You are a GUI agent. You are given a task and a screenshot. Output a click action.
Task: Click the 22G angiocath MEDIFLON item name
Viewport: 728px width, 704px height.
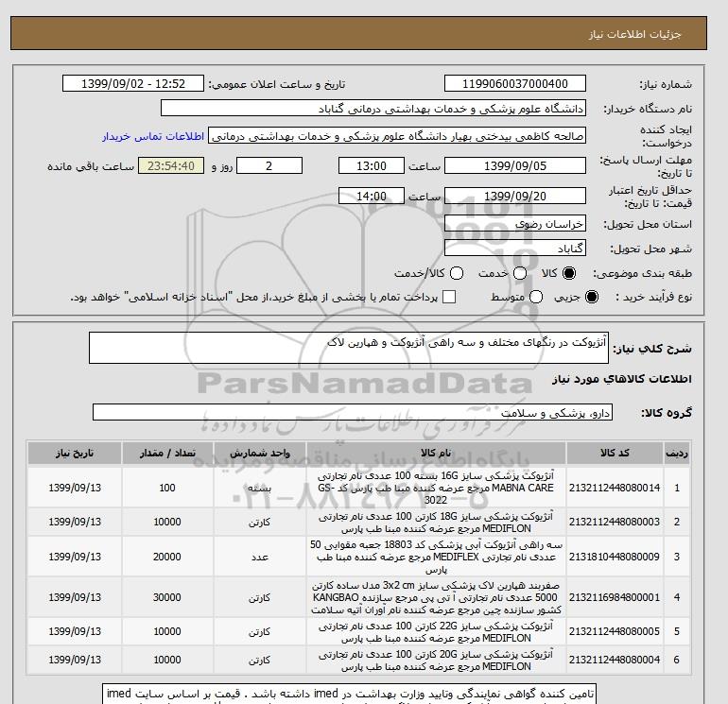point(436,631)
